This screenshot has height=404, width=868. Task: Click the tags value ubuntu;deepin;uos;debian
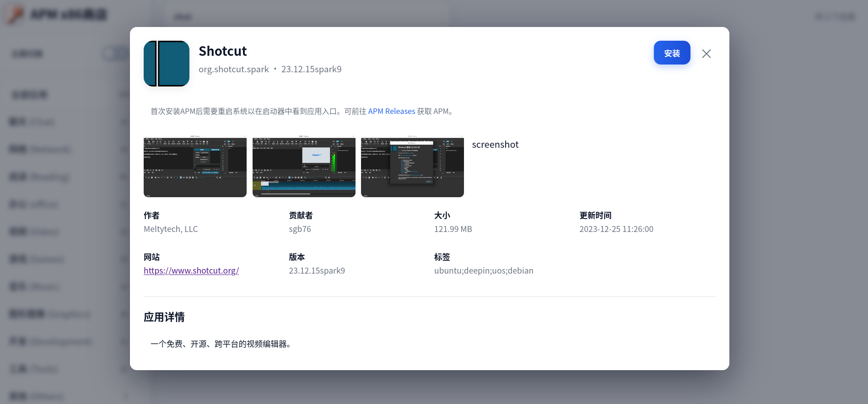click(x=484, y=270)
